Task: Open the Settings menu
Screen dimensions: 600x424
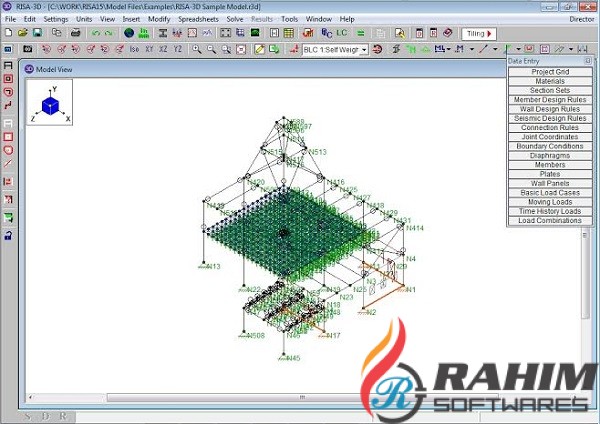Action: (56, 19)
